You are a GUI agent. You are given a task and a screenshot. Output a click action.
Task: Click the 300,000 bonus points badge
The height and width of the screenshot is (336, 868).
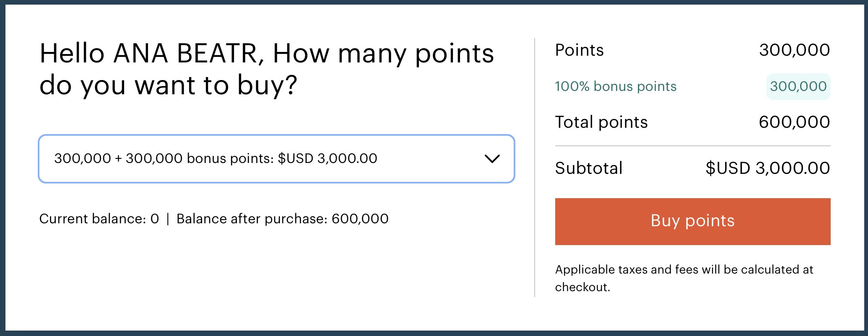(x=798, y=86)
